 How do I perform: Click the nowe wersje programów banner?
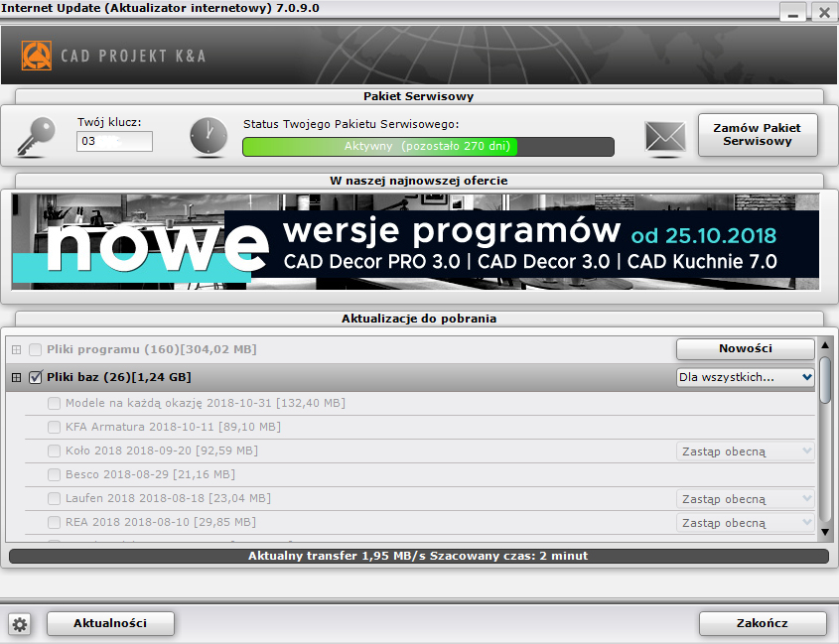pyautogui.click(x=415, y=242)
